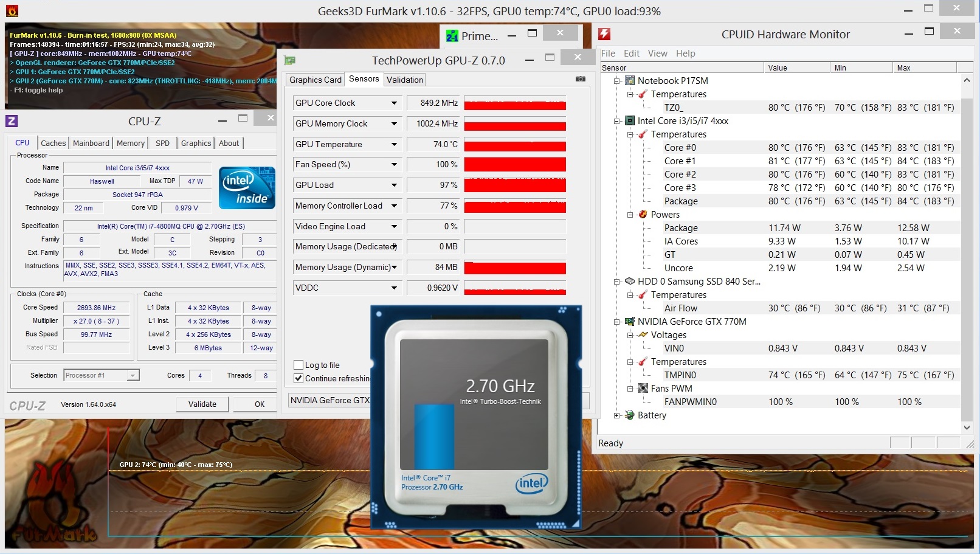The image size is (980, 554).
Task: Open the Edit menu in Hardware Monitor
Action: (632, 53)
